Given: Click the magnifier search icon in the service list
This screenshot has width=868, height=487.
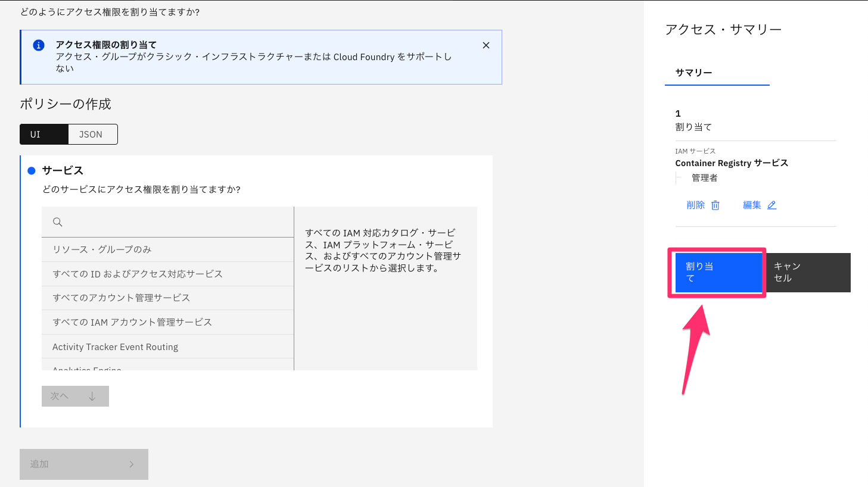Looking at the screenshot, I should pyautogui.click(x=57, y=221).
